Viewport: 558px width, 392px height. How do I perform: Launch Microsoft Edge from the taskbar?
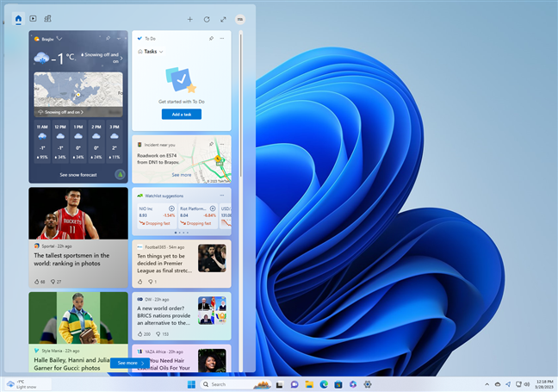tap(324, 384)
